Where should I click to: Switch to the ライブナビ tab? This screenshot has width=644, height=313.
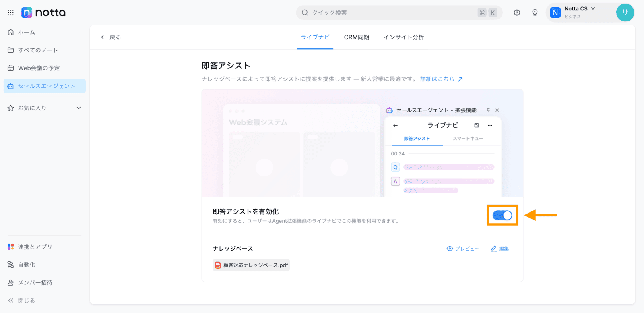[x=315, y=37]
